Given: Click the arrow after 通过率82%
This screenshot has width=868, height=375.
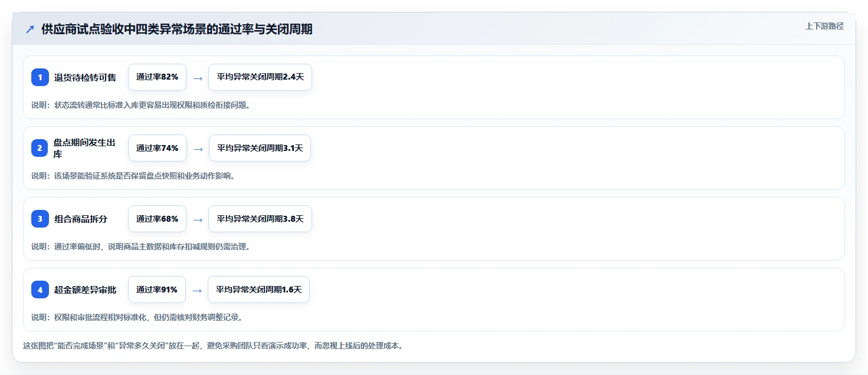Looking at the screenshot, I should (x=198, y=78).
